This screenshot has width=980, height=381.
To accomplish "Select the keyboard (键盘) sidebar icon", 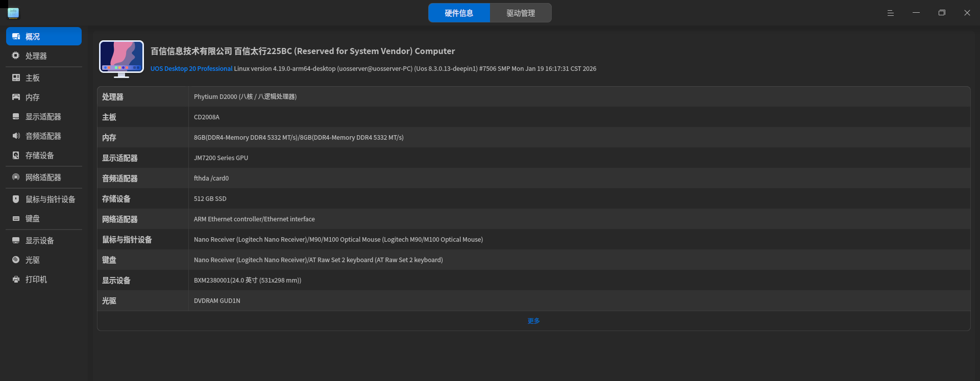I will 16,219.
